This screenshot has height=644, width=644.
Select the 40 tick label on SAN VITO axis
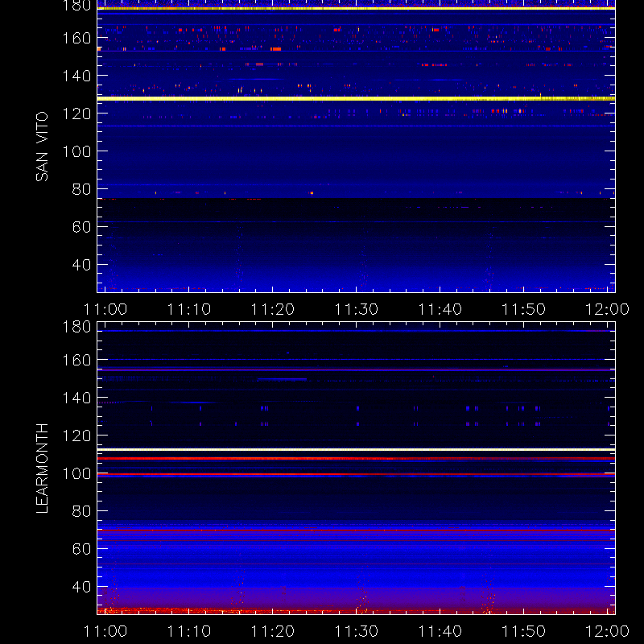pos(81,265)
